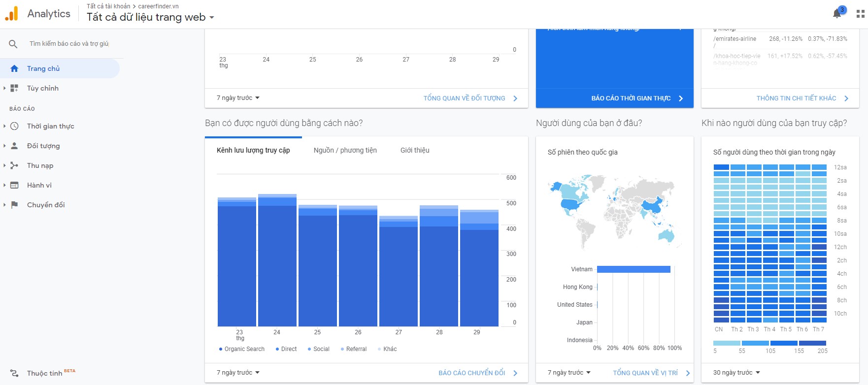Go to Trang chủ in sidebar

pyautogui.click(x=60, y=68)
